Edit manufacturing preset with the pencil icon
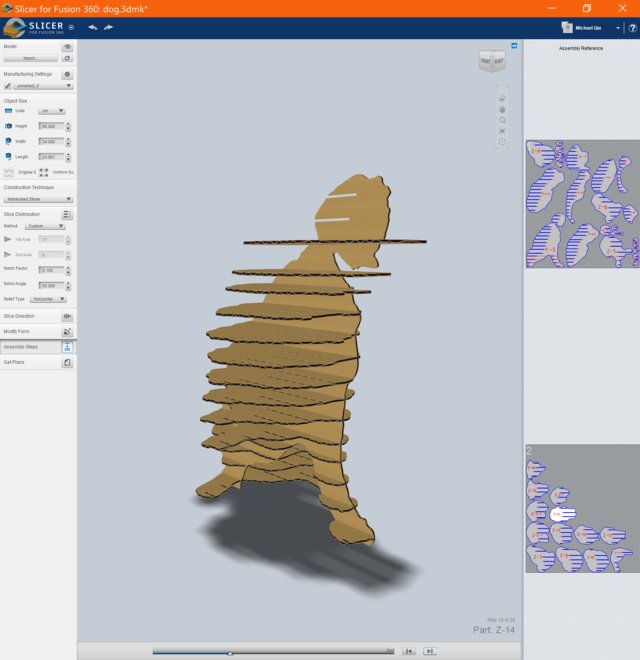The width and height of the screenshot is (640, 660). click(8, 86)
